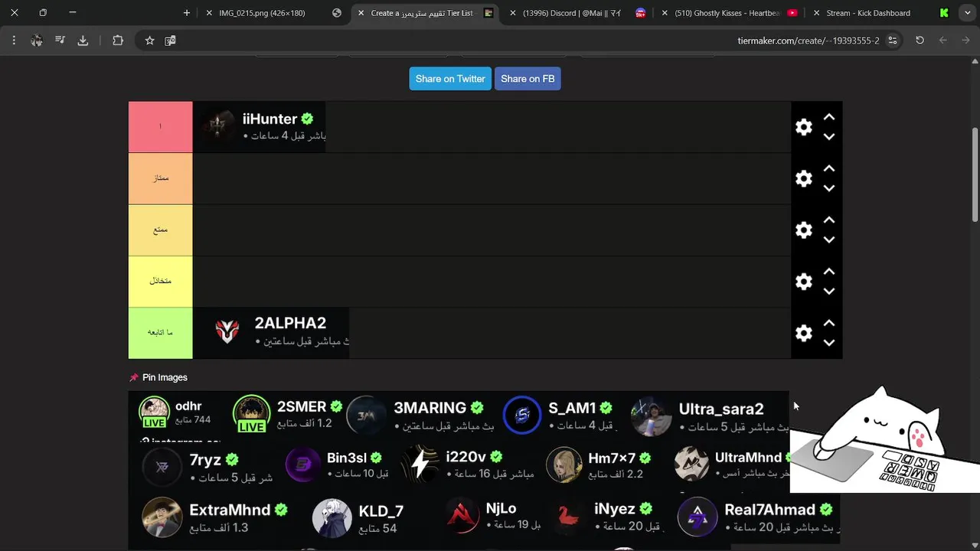The height and width of the screenshot is (551, 980).
Task: Select the iiHunter card in top tier
Action: click(260, 127)
